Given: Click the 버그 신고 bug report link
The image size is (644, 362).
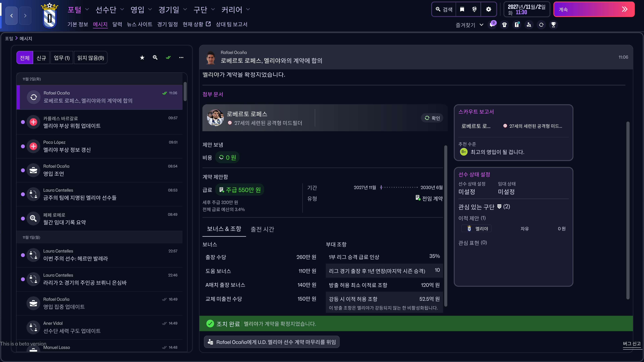Looking at the screenshot, I should (x=631, y=344).
